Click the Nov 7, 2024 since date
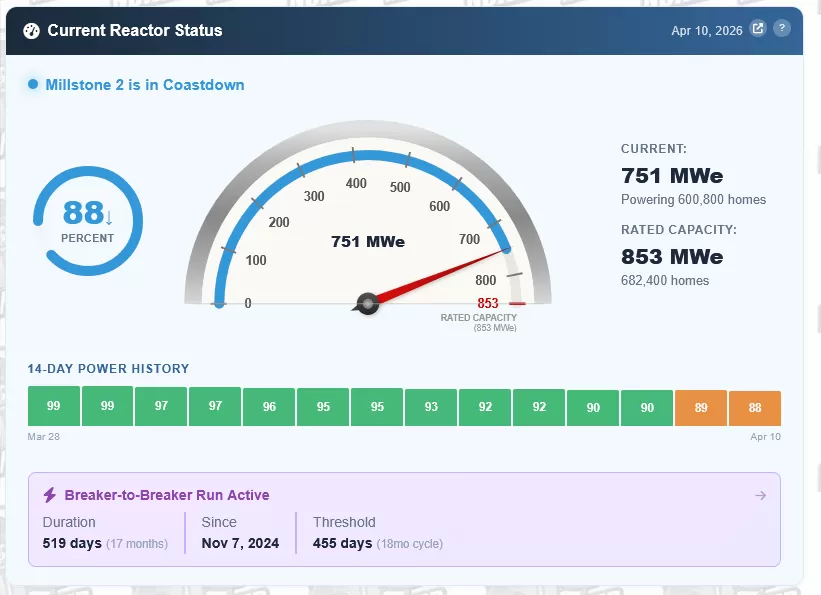 pyautogui.click(x=240, y=543)
